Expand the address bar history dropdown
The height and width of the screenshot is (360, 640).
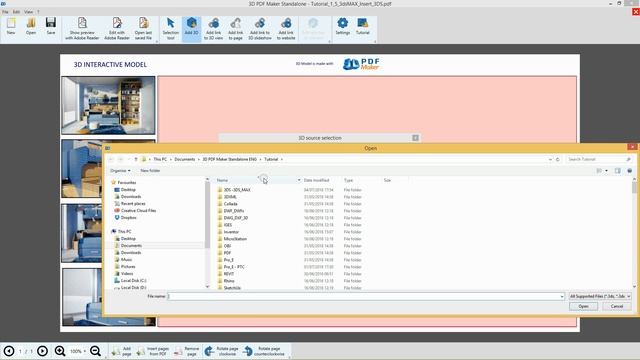[x=550, y=159]
